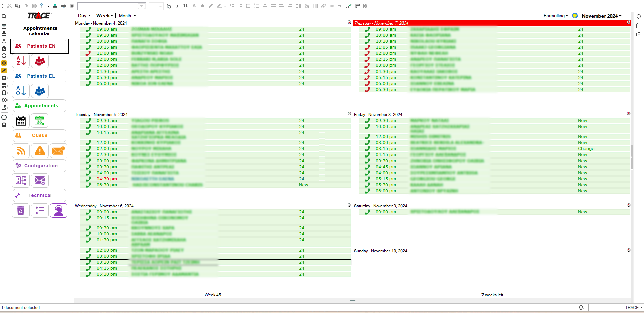The width and height of the screenshot is (644, 313).
Task: Click the info circle icon in left sidebar
Action: [4, 117]
